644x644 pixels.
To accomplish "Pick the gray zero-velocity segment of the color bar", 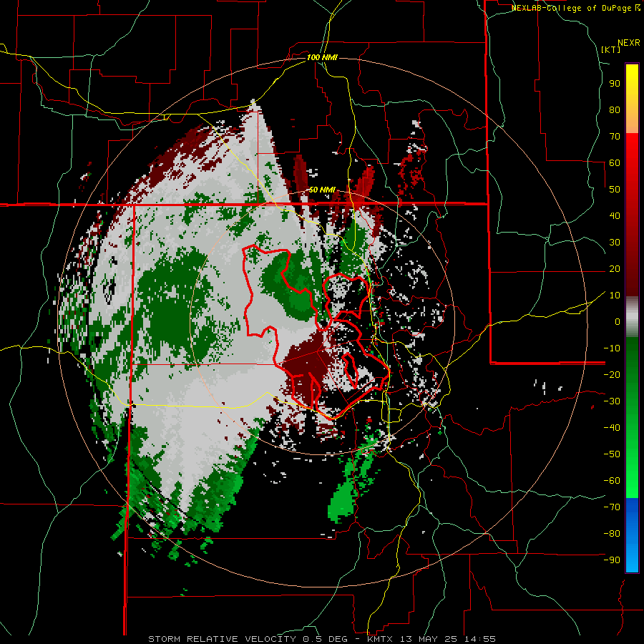I will 632,317.
